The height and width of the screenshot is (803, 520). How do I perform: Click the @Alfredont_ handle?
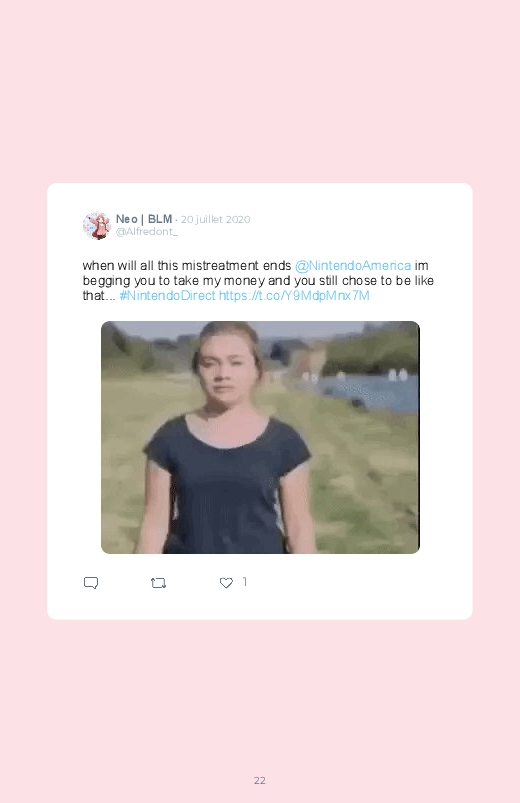coord(147,232)
